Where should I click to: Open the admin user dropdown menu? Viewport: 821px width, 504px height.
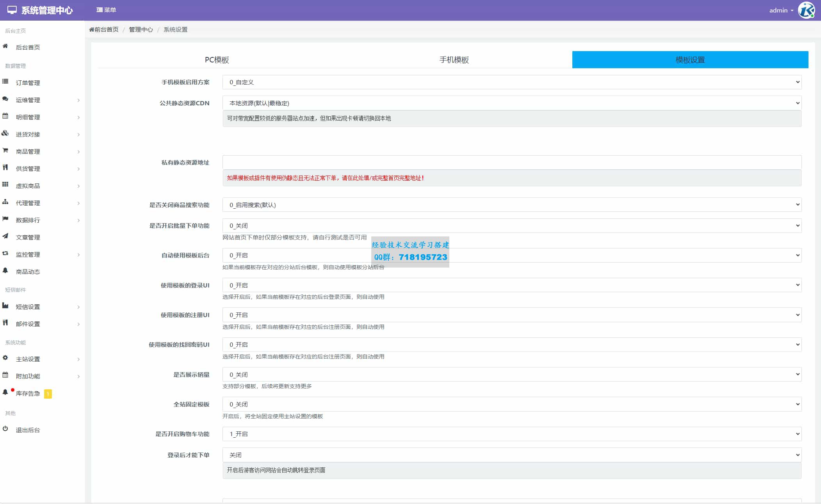coord(781,11)
